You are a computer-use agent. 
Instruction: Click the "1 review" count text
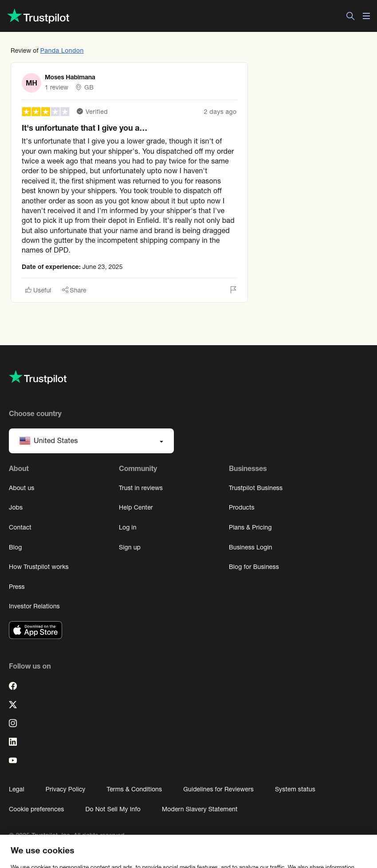pos(56,87)
